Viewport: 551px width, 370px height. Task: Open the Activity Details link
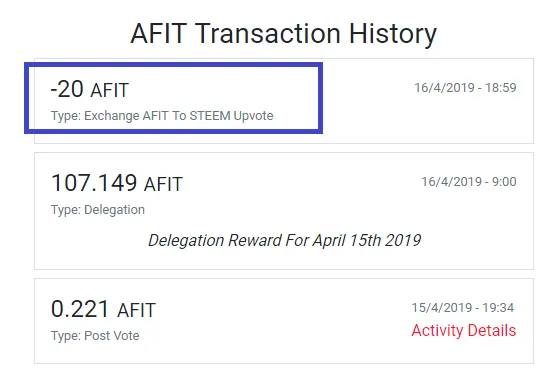tap(464, 330)
